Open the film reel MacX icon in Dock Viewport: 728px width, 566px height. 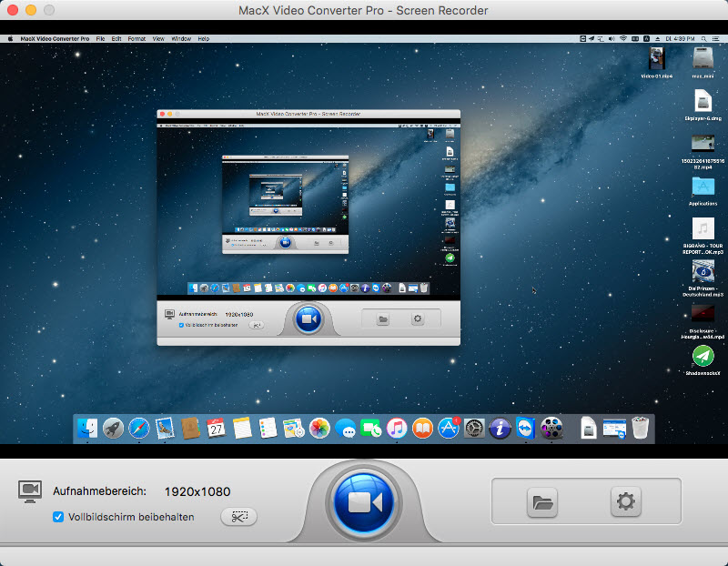[551, 428]
